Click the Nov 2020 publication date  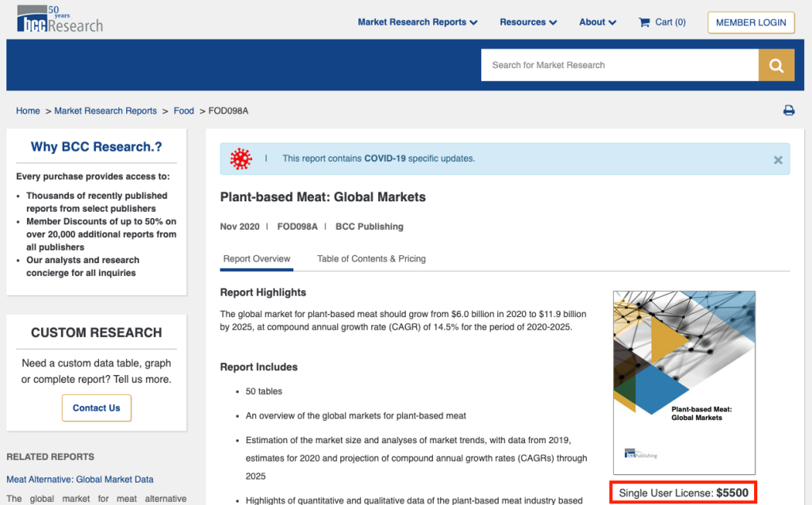pos(239,227)
